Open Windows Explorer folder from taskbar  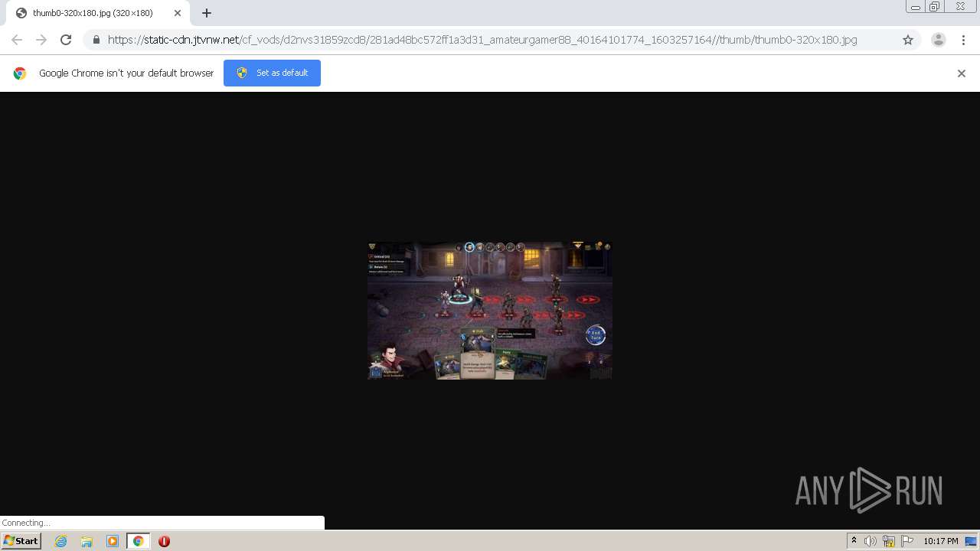click(87, 541)
